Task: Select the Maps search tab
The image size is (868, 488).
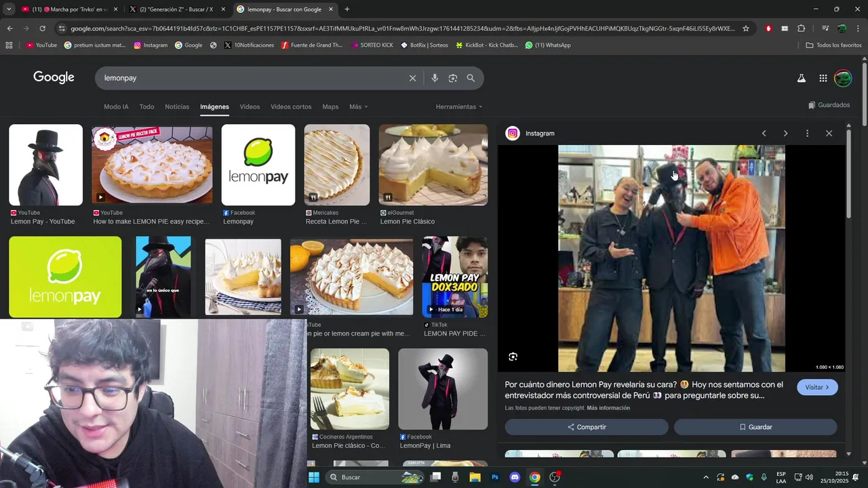Action: [x=330, y=107]
